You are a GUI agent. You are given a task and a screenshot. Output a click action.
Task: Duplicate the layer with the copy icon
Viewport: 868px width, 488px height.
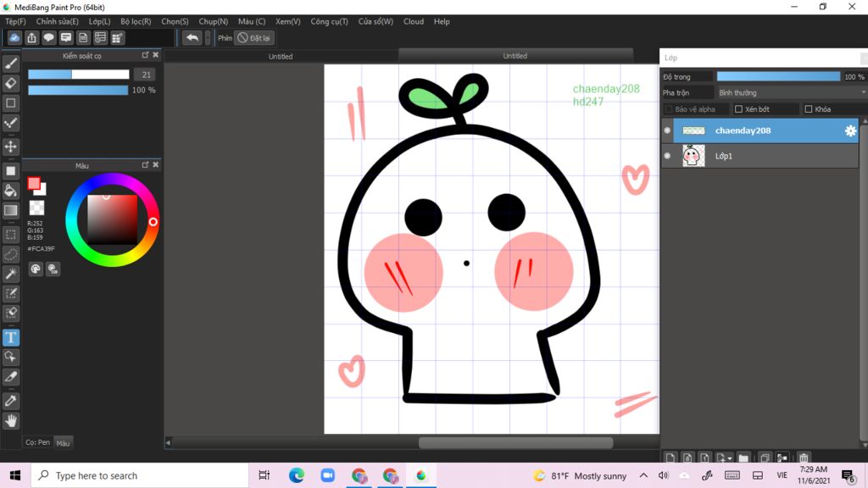pyautogui.click(x=765, y=457)
